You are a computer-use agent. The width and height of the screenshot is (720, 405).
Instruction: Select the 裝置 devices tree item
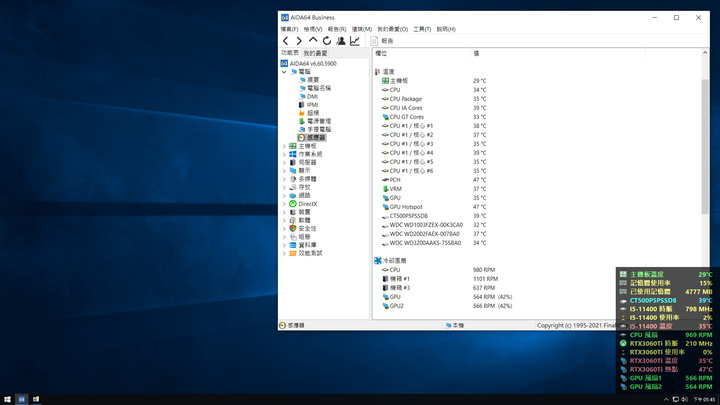pos(300,212)
